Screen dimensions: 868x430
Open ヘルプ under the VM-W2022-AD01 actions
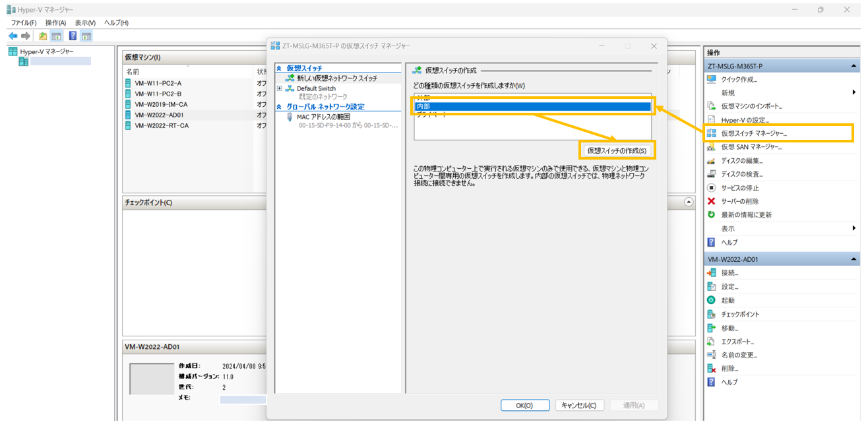pyautogui.click(x=729, y=383)
